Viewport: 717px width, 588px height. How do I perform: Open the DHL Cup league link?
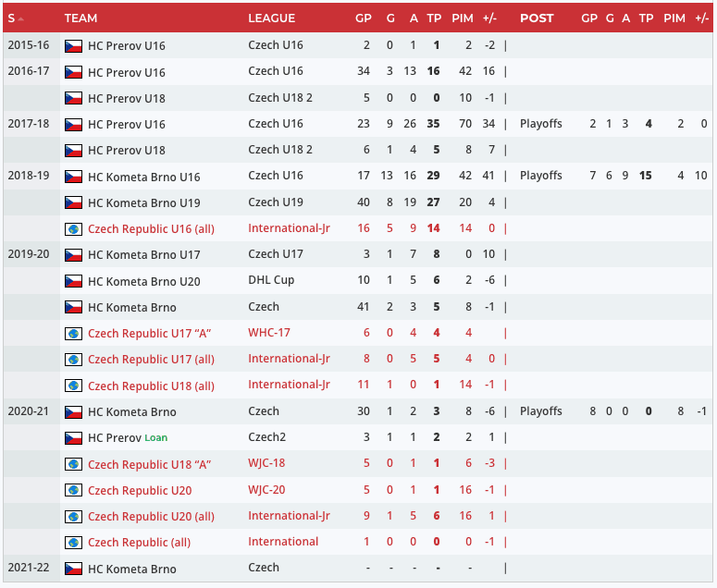click(x=271, y=280)
